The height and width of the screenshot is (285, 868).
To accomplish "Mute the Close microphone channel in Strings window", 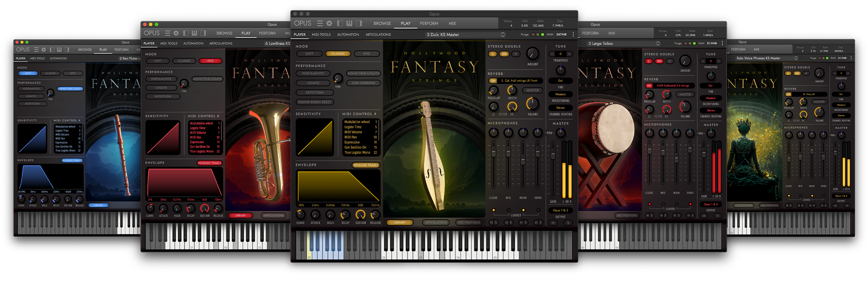I will (491, 223).
